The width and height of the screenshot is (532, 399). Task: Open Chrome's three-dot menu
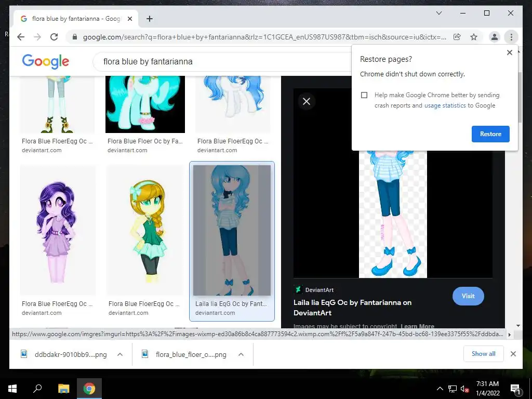click(x=511, y=37)
